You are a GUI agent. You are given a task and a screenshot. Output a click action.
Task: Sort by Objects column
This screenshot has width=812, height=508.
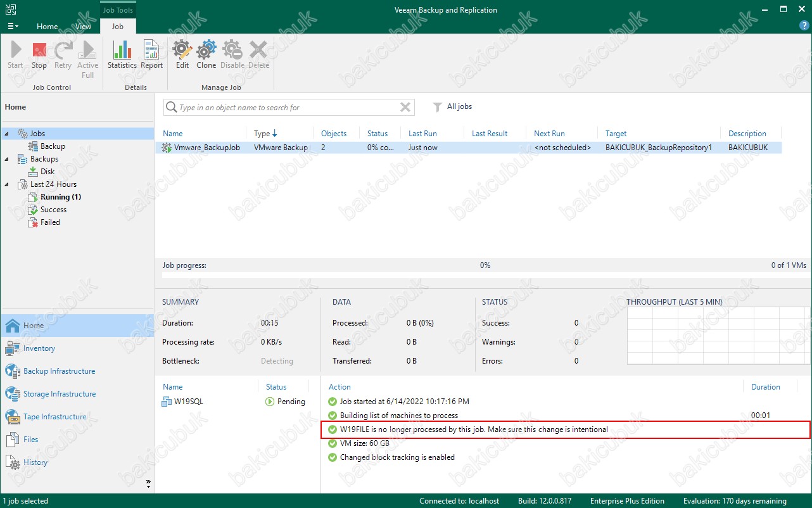tap(334, 134)
